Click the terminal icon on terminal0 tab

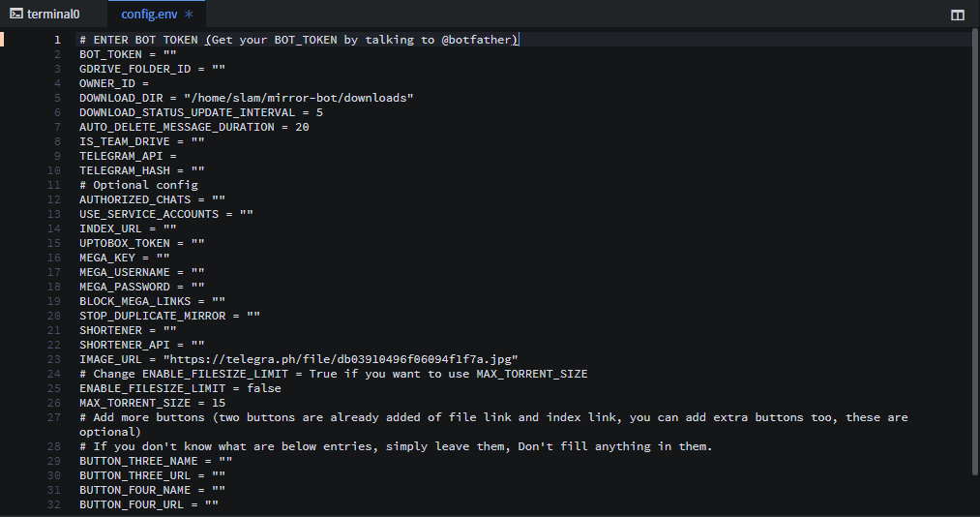pos(16,15)
